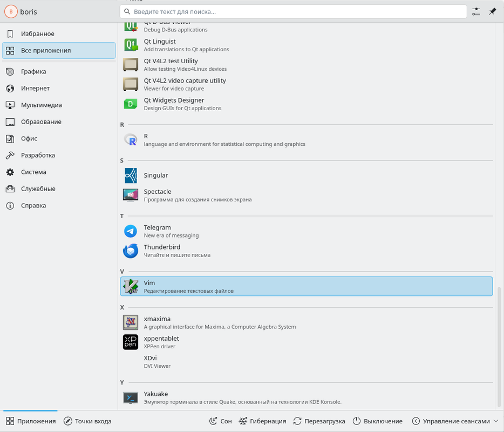Click the Сон sleep button

tap(221, 421)
